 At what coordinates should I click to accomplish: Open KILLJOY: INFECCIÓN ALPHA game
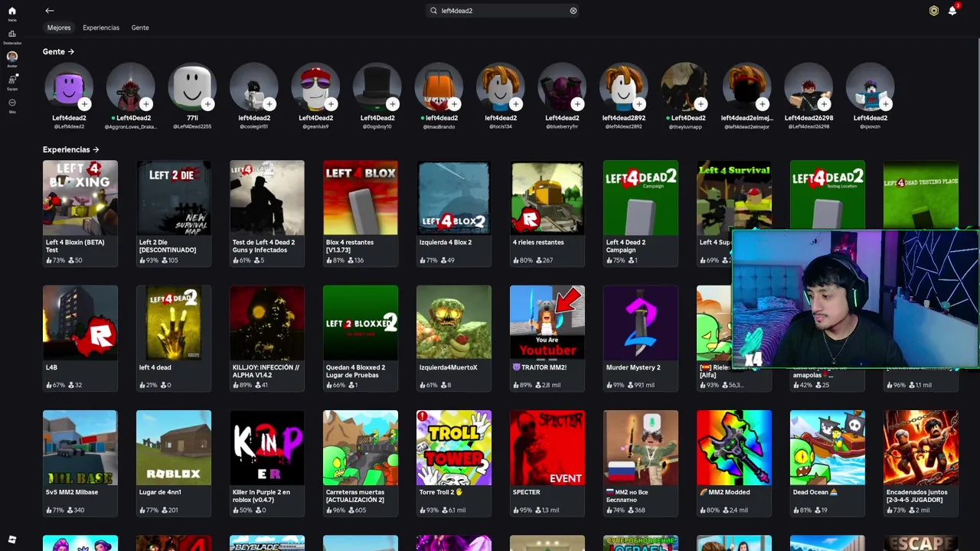[267, 337]
